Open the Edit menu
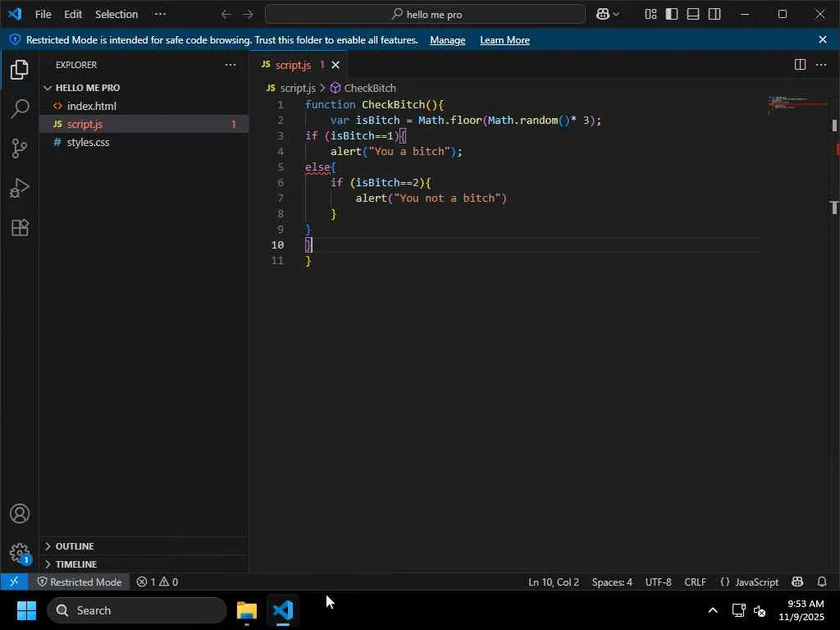 coord(73,14)
